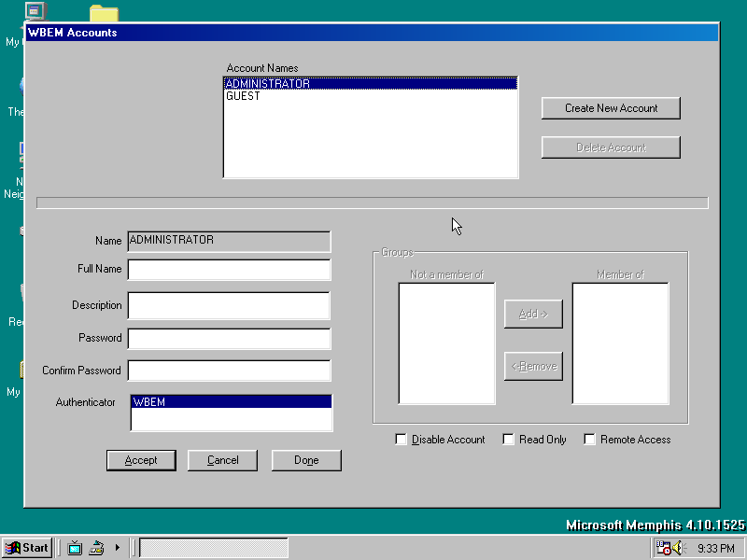Click the WBEM Accounts title bar
This screenshot has height=560, width=747.
coord(372,33)
